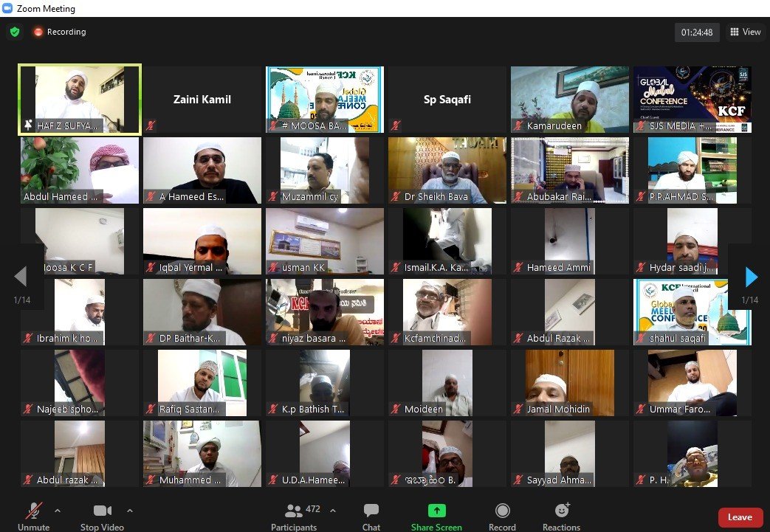Expand the arrow next to Participants count

[x=332, y=510]
